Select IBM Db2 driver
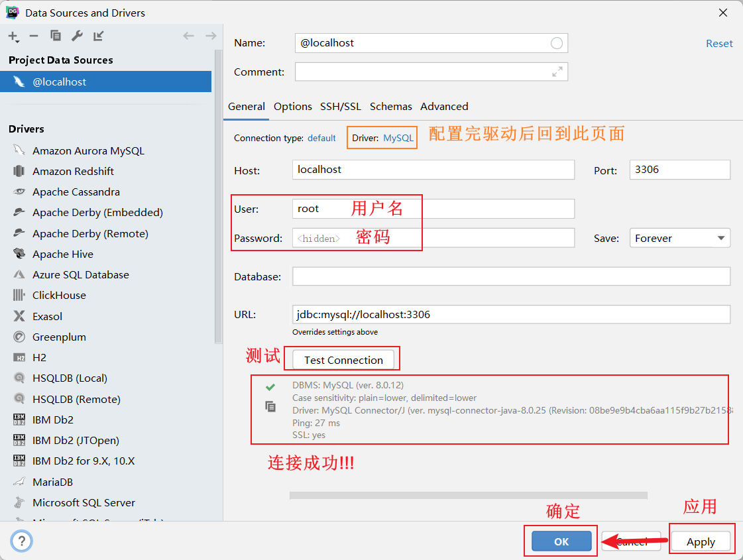The height and width of the screenshot is (560, 743). click(x=52, y=420)
